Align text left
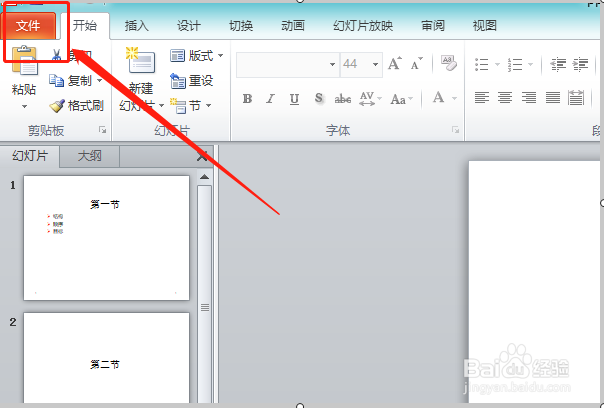The height and width of the screenshot is (408, 604). click(482, 97)
